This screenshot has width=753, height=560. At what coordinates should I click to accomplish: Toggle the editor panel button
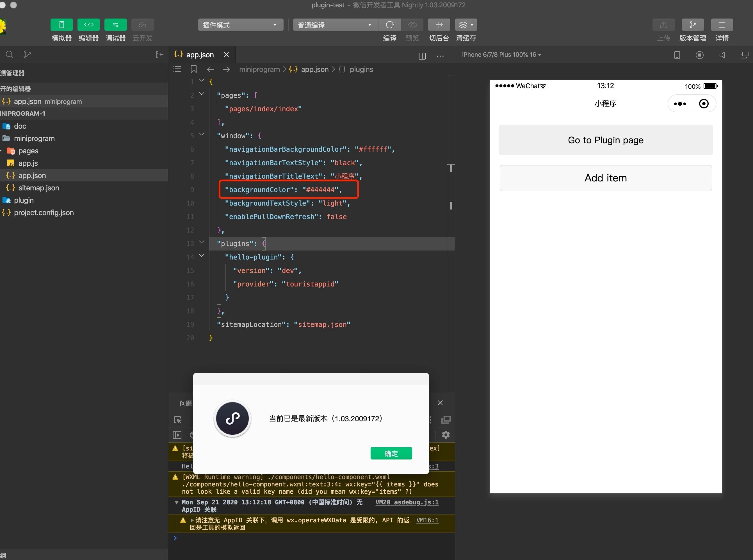click(88, 25)
